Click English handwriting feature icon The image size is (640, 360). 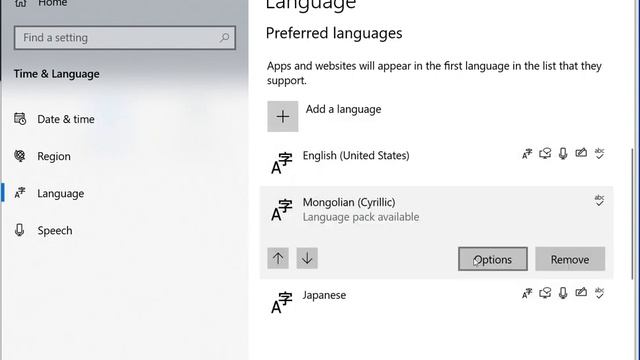click(x=581, y=153)
